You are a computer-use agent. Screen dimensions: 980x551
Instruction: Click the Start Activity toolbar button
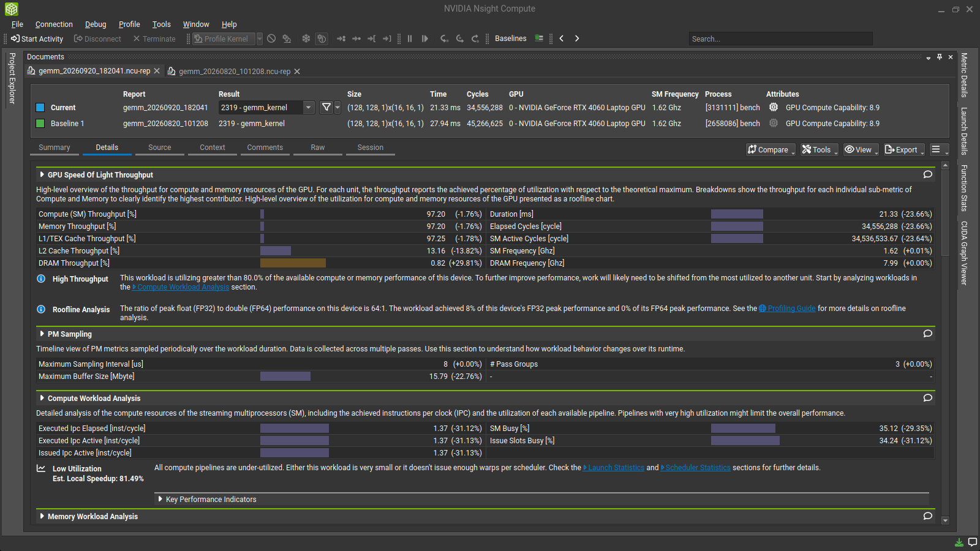(x=37, y=39)
